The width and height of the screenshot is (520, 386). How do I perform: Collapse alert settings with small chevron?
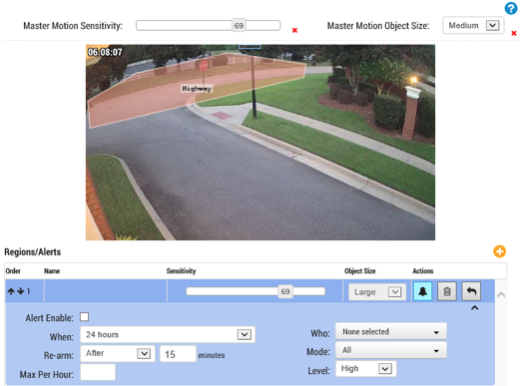475,308
